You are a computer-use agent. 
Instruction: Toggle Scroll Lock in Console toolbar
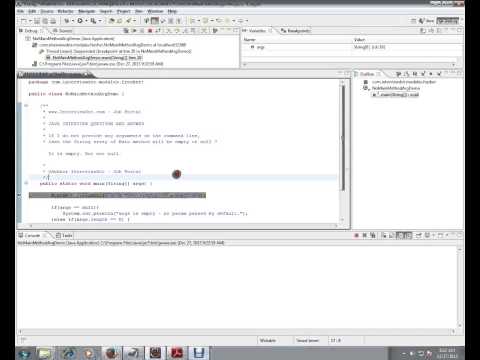392,235
